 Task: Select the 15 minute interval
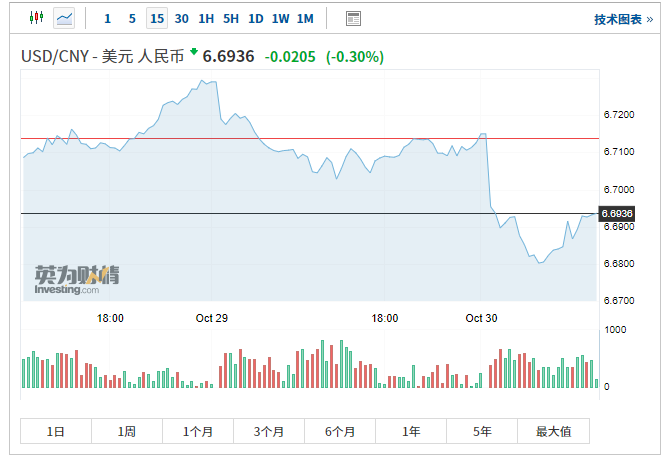(157, 18)
